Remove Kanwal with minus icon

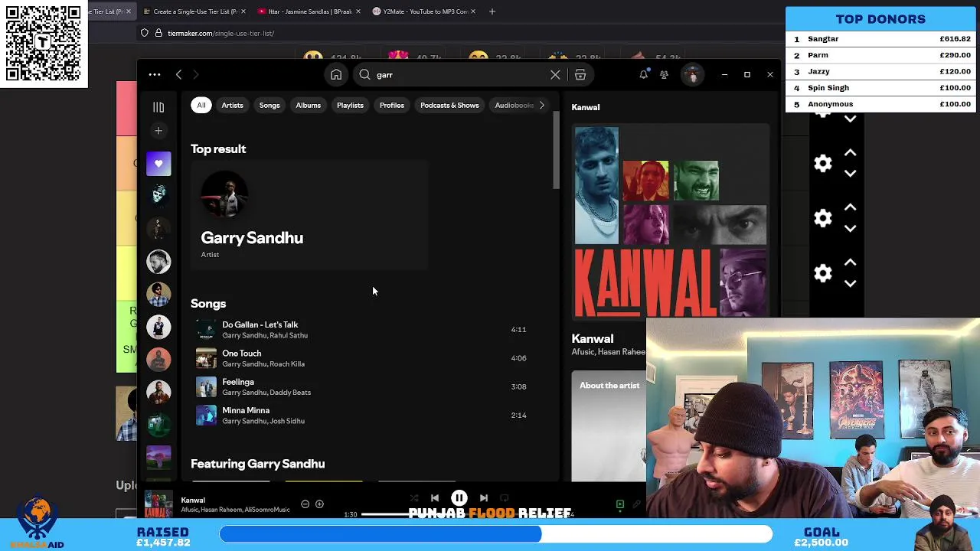305,504
